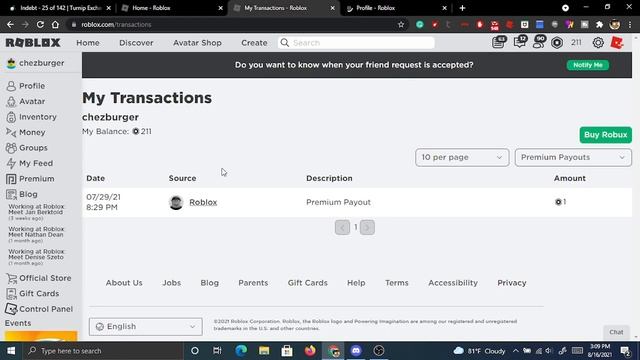This screenshot has height=360, width=640.
Task: Open the settings gear icon
Action: [x=598, y=42]
